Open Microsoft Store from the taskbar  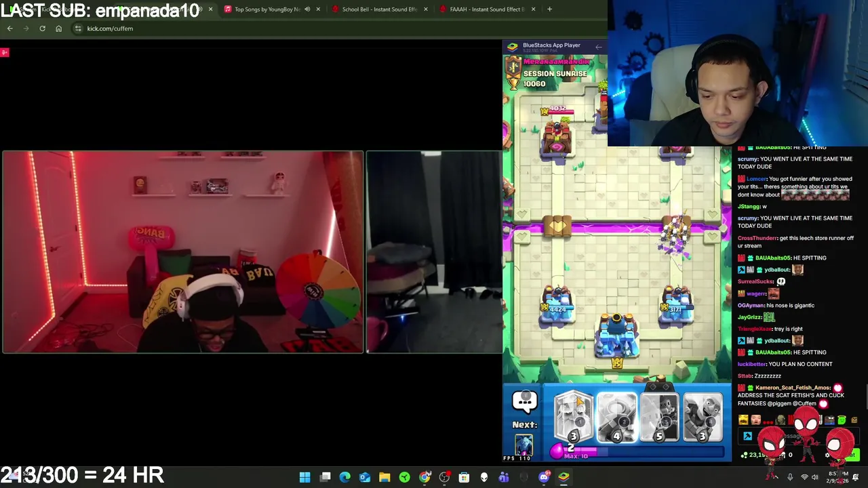(x=464, y=477)
